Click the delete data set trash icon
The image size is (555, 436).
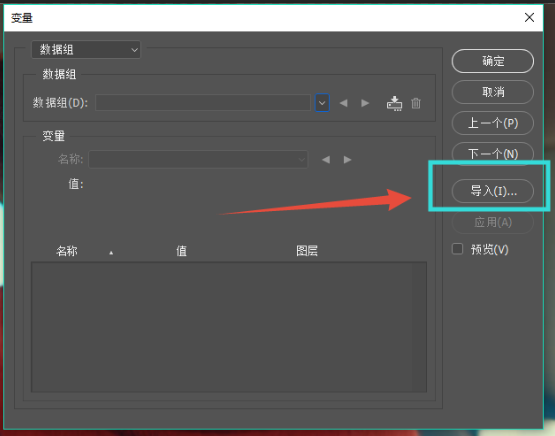click(416, 103)
